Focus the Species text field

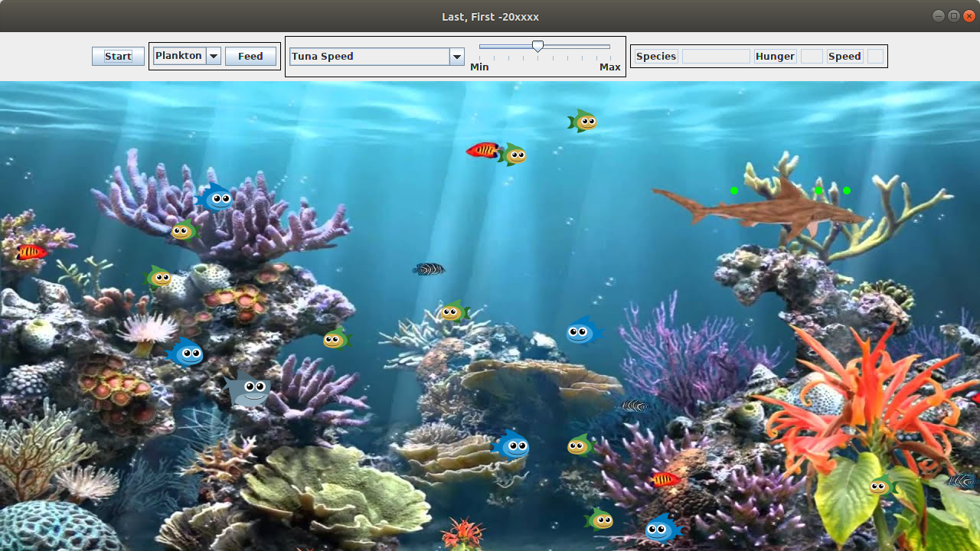tap(716, 57)
